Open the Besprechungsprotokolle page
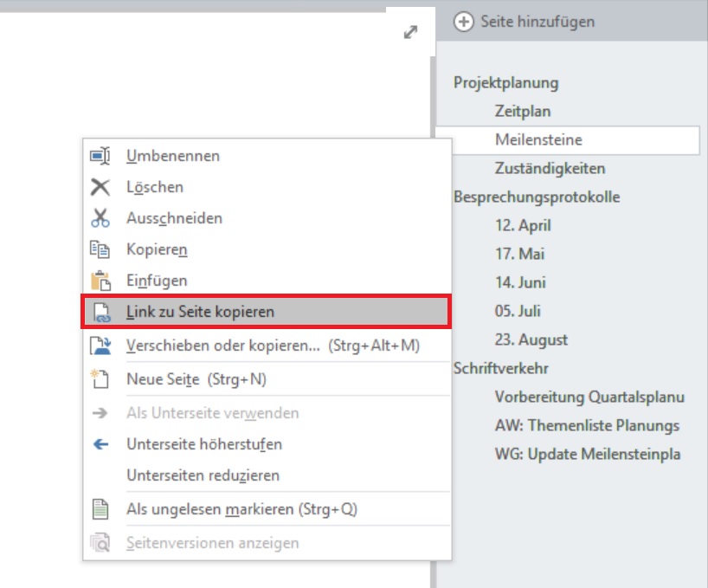The image size is (708, 588). tap(537, 197)
